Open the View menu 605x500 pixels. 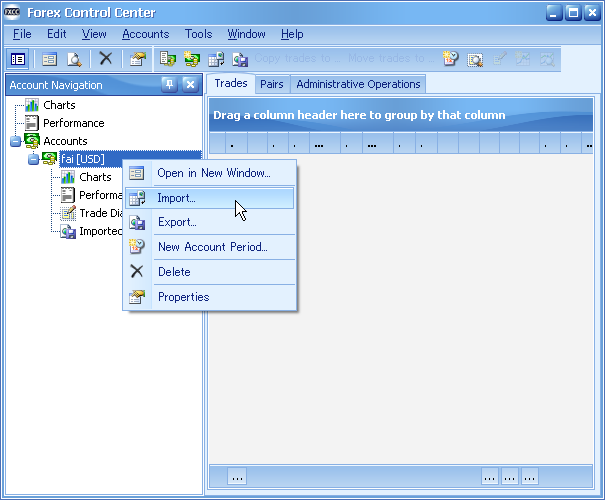click(x=94, y=34)
